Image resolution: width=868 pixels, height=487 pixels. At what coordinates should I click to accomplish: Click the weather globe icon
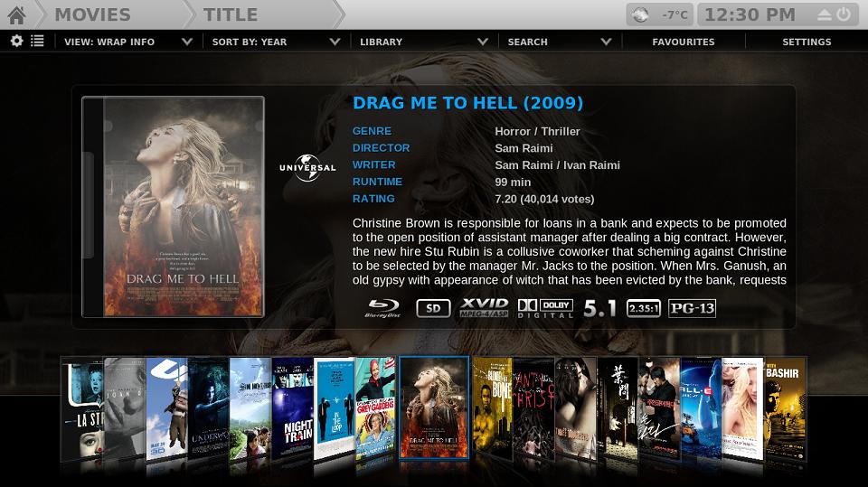(640, 15)
